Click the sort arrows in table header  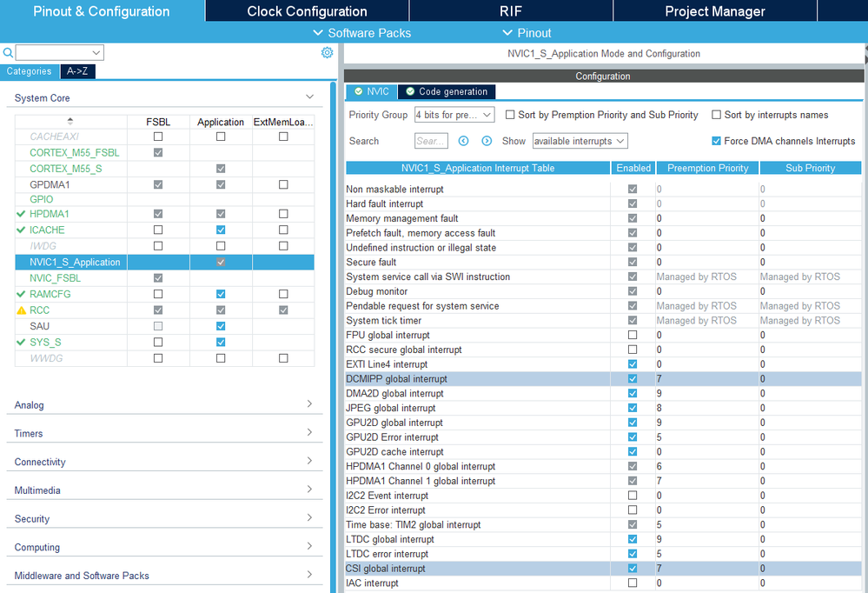coord(70,122)
